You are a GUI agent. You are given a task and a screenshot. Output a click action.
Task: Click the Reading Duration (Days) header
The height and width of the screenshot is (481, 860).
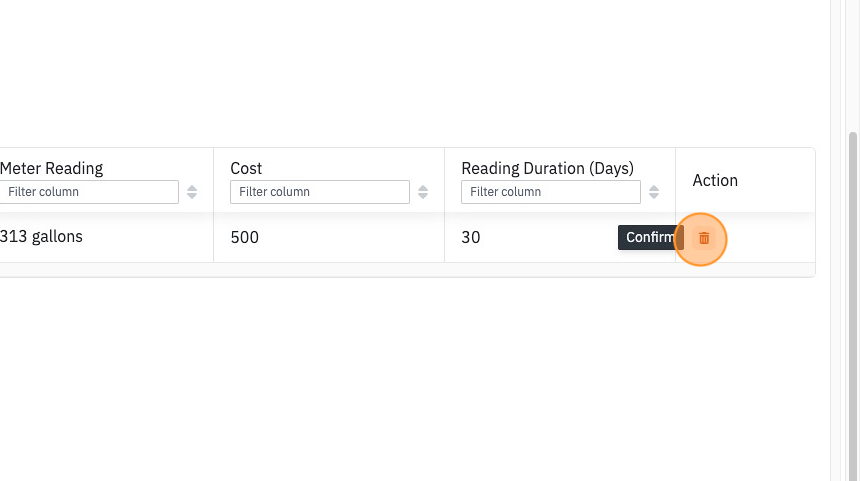pos(547,168)
